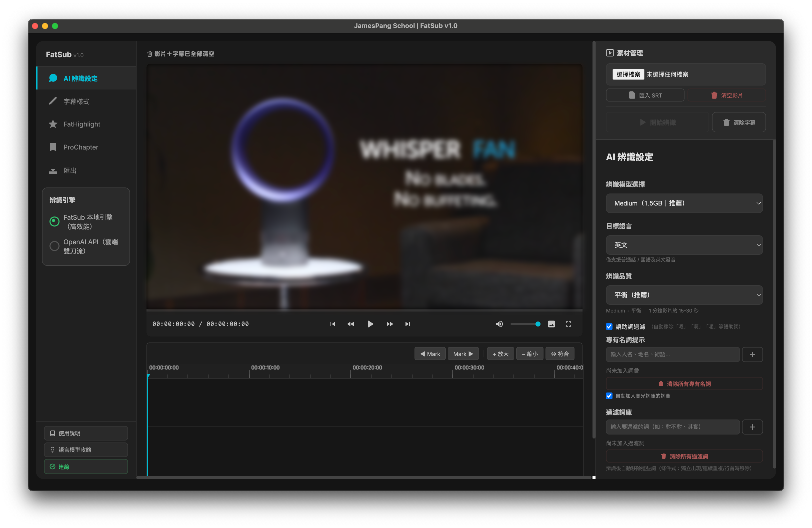Open the 平衡 recognition quality dropdown
812x528 pixels.
tap(684, 295)
